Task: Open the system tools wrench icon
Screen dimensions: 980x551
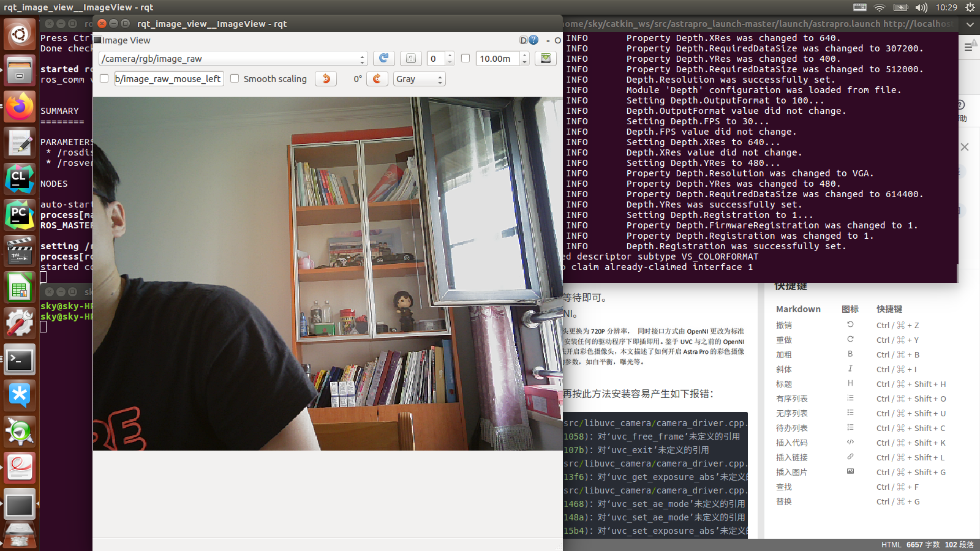Action: pos(20,323)
